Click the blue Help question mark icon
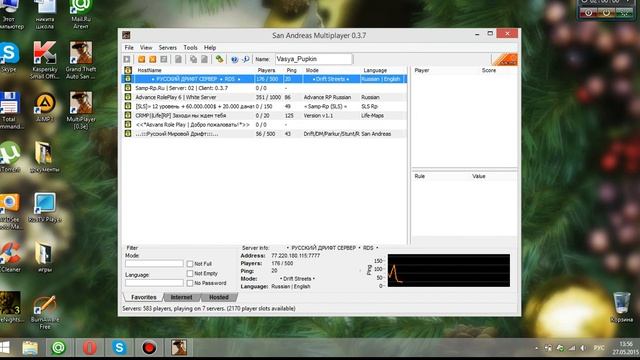This screenshot has height=360, width=640. [x=234, y=59]
